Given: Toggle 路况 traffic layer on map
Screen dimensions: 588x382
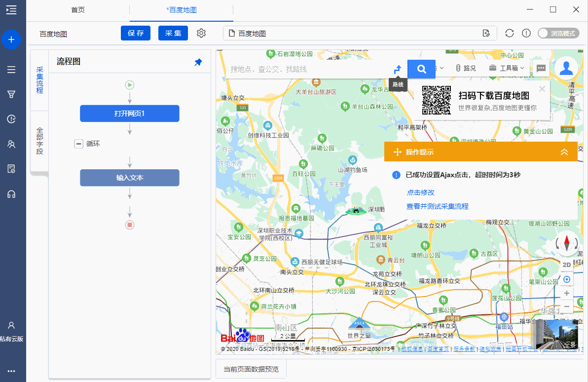Looking at the screenshot, I should point(465,68).
